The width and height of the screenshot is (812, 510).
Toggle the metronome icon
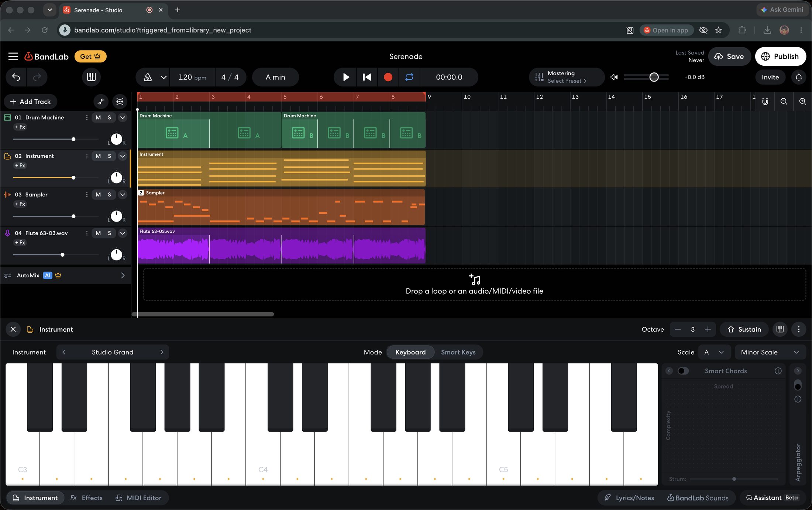[x=148, y=77]
